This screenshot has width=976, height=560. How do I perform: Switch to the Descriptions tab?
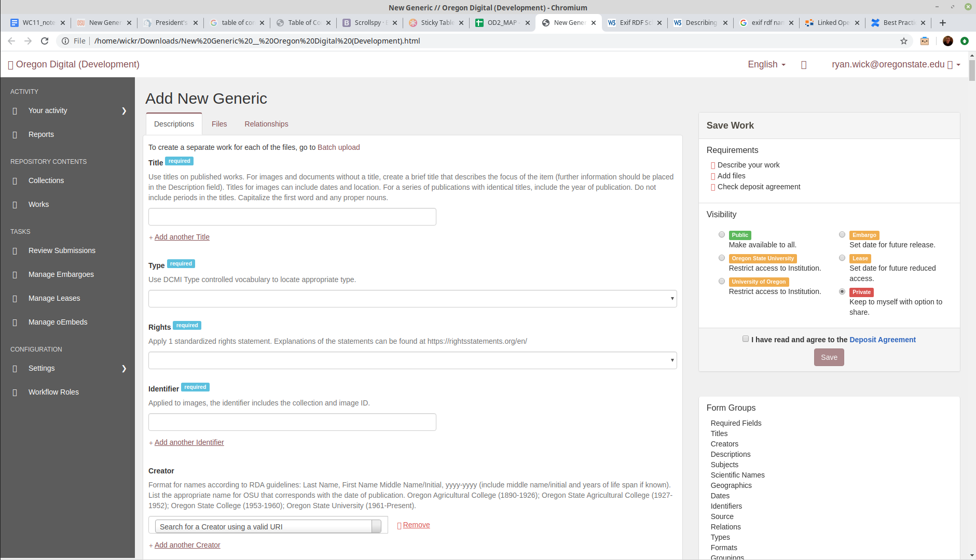(174, 124)
